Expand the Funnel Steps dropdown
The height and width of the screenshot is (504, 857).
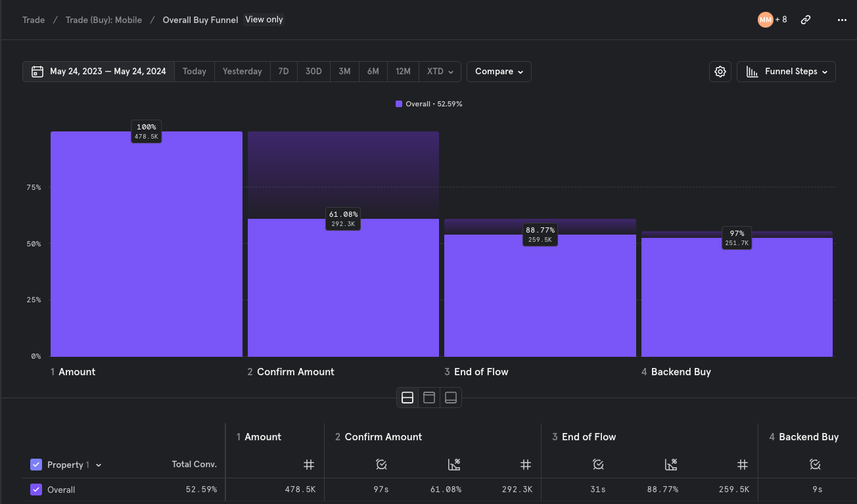click(x=786, y=72)
